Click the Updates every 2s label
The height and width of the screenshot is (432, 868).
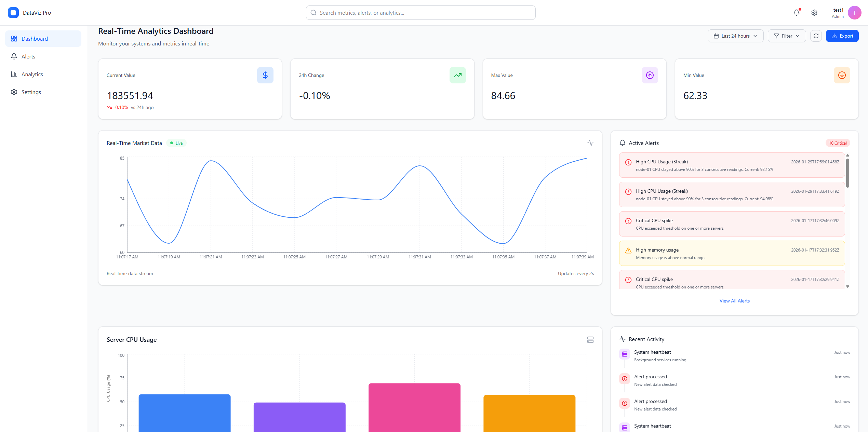coord(576,273)
